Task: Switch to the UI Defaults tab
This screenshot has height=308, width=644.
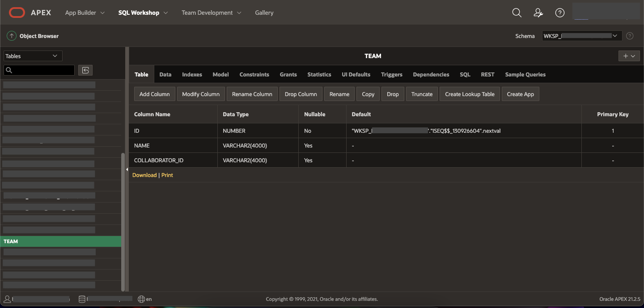Action: pos(356,74)
